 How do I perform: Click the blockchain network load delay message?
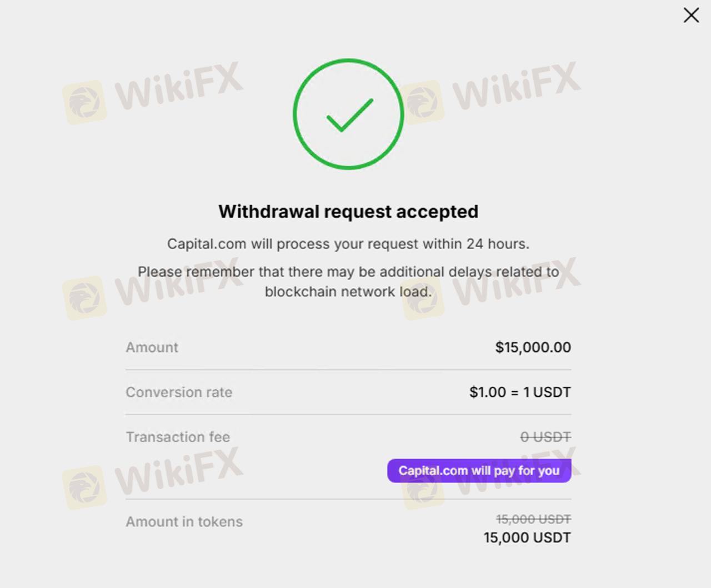tap(348, 282)
